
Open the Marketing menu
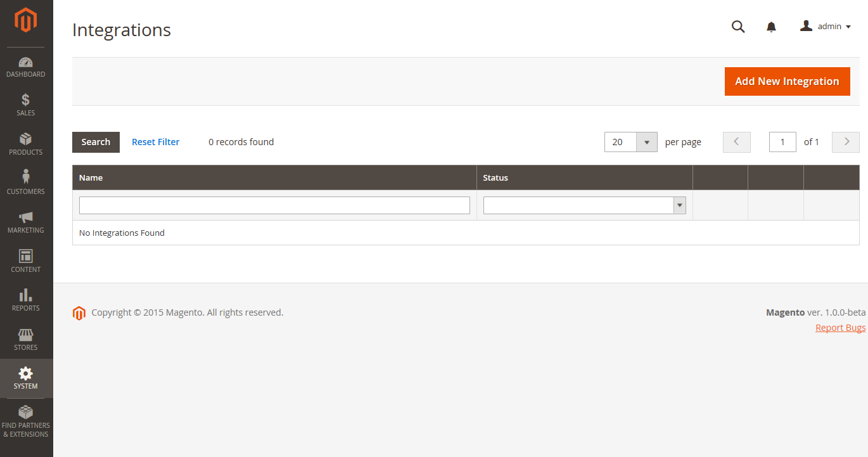point(26,222)
